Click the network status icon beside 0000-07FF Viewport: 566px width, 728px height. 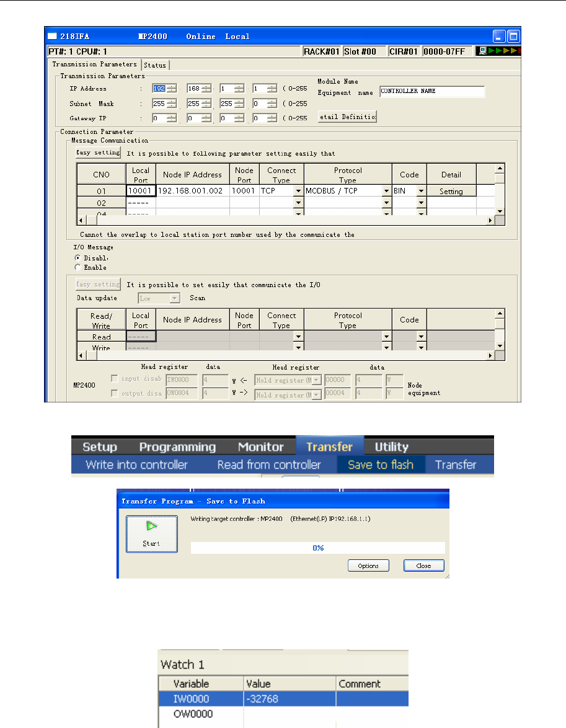pyautogui.click(x=483, y=51)
